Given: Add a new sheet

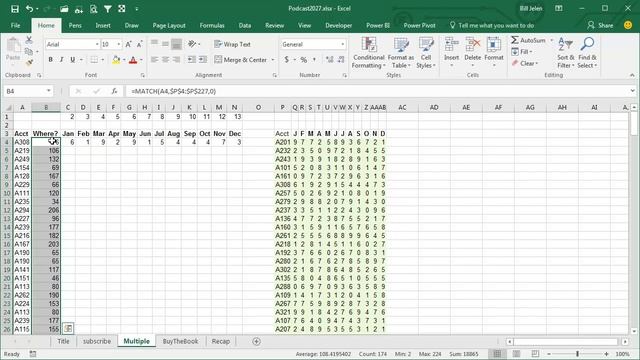Looking at the screenshot, I should [x=256, y=341].
